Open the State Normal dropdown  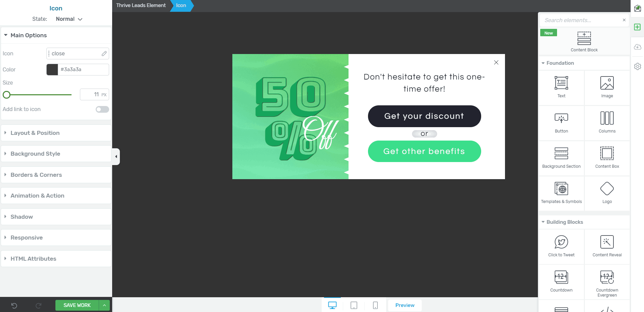(x=69, y=19)
